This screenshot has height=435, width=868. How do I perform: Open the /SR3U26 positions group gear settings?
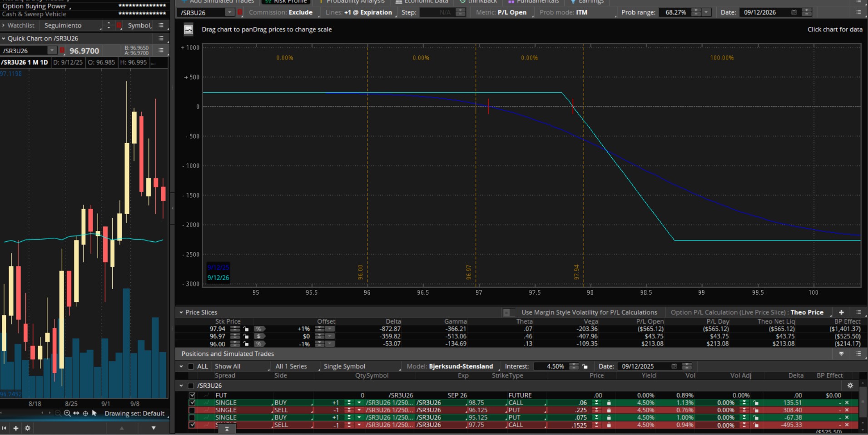pos(850,385)
